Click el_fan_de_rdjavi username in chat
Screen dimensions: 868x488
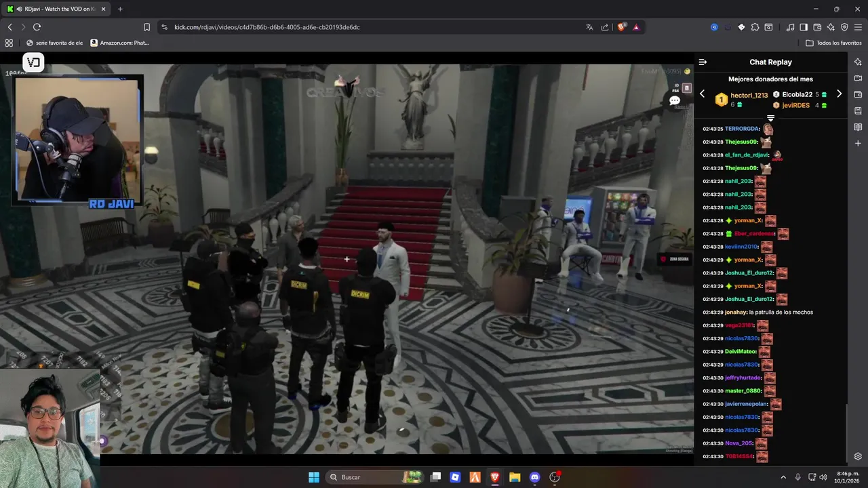747,155
